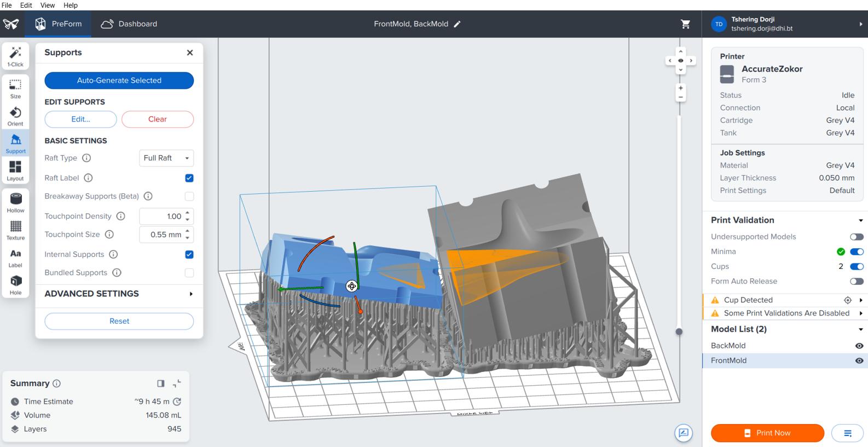
Task: Enable Undersupported Models validation
Action: (x=857, y=237)
